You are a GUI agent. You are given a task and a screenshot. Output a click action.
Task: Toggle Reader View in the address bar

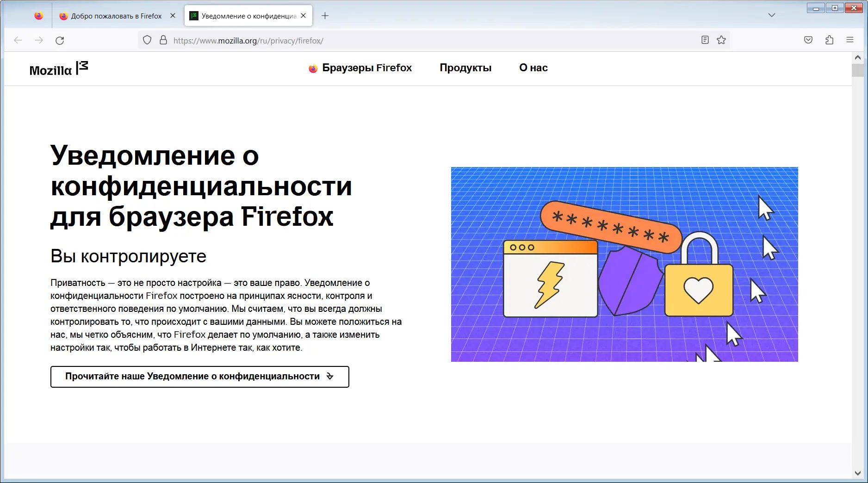(x=705, y=40)
